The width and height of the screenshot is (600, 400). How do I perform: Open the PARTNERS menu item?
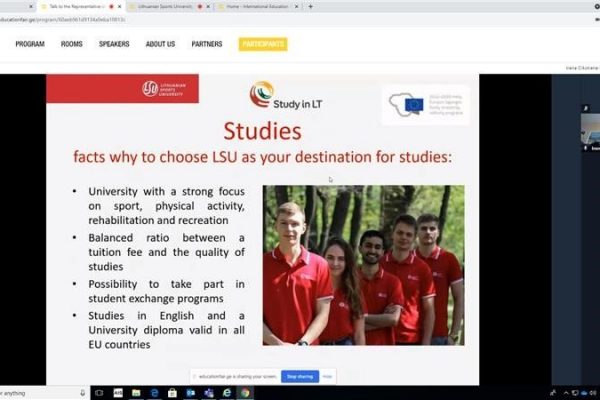207,44
